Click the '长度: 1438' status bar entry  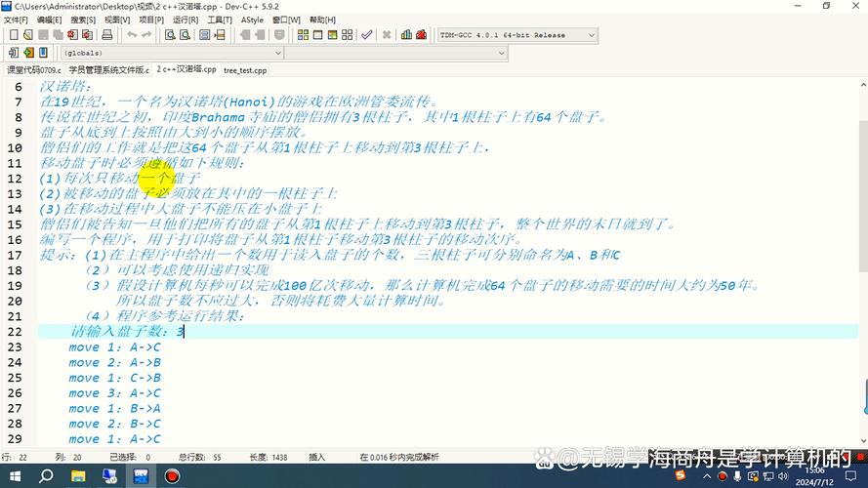[x=268, y=457]
